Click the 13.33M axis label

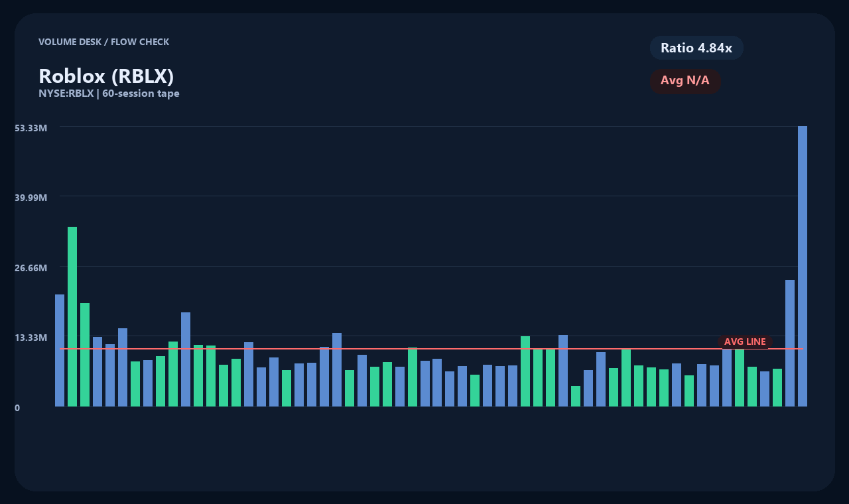[x=31, y=338]
